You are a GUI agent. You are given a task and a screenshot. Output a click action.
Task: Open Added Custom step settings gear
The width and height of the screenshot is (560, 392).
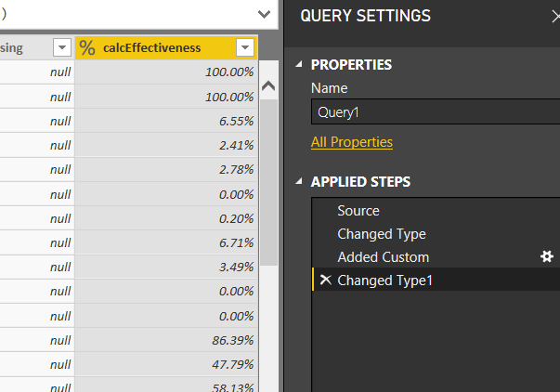pos(547,256)
